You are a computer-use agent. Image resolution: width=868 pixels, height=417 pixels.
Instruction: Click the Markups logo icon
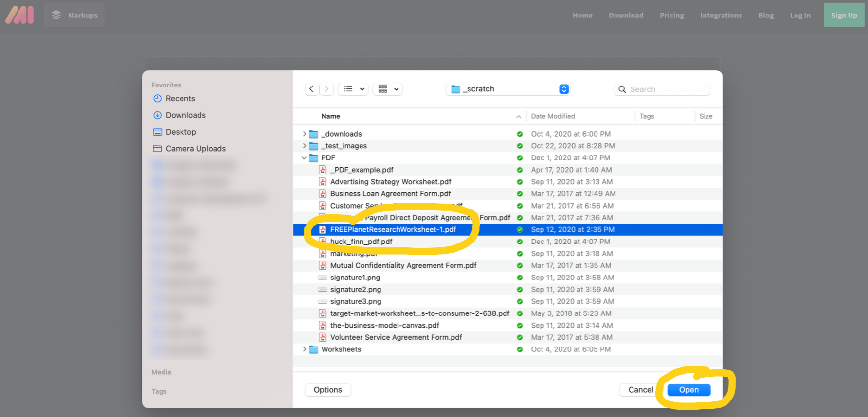(19, 15)
